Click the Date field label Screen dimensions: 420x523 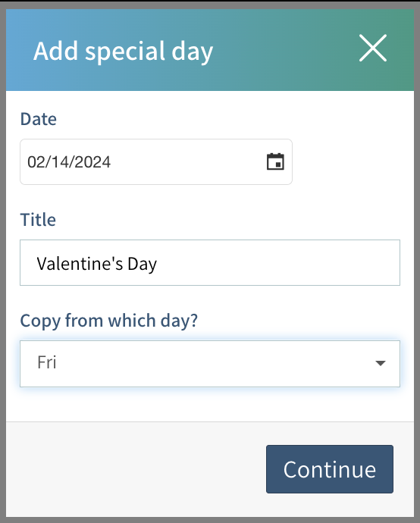(39, 119)
